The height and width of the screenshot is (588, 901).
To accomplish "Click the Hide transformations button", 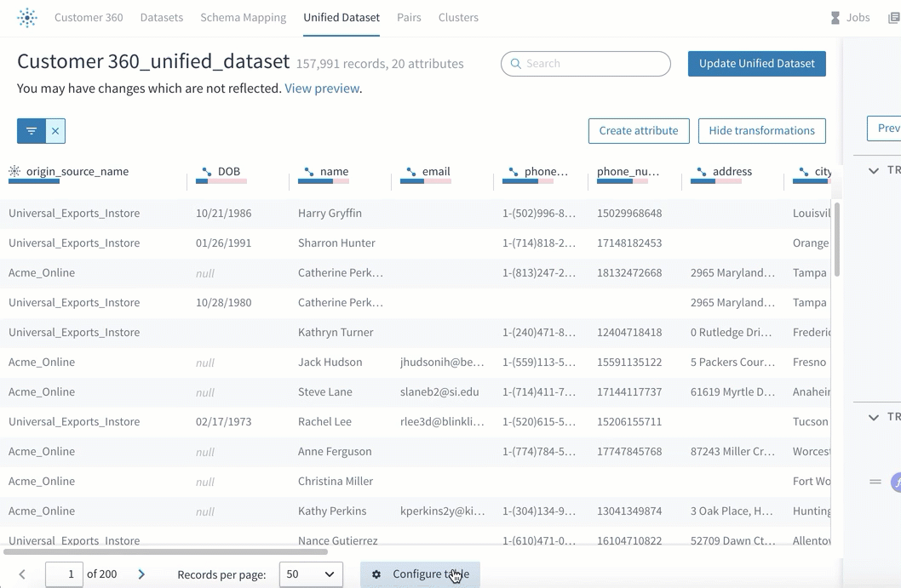I will [762, 131].
